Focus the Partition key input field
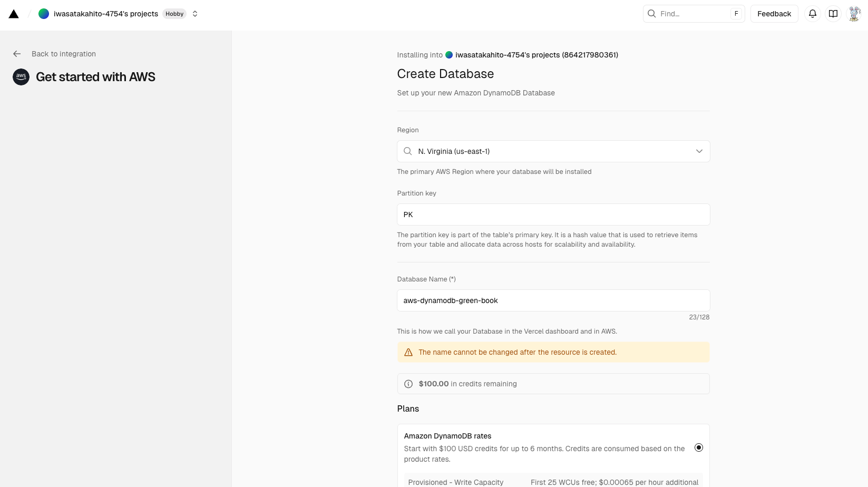 click(x=553, y=215)
